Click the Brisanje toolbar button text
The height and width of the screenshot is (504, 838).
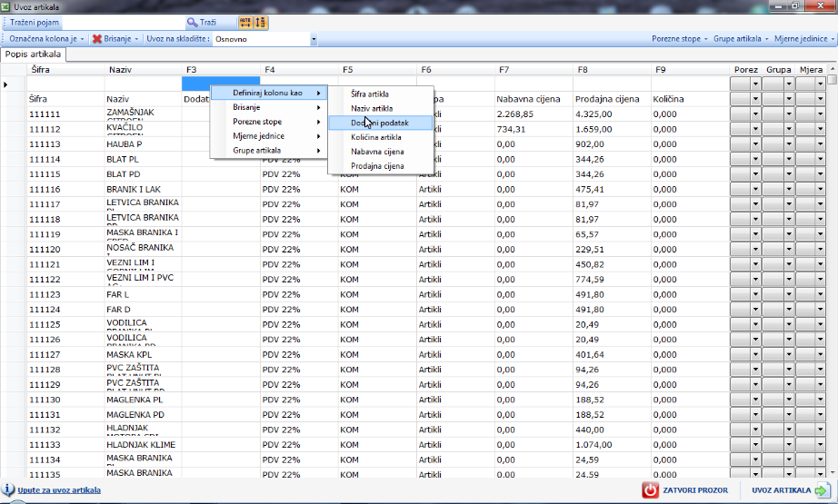[117, 39]
